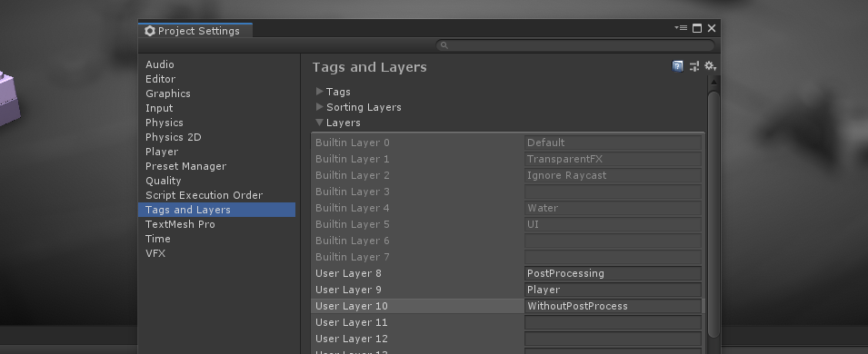Click the scrollbar up arrow

[x=713, y=82]
